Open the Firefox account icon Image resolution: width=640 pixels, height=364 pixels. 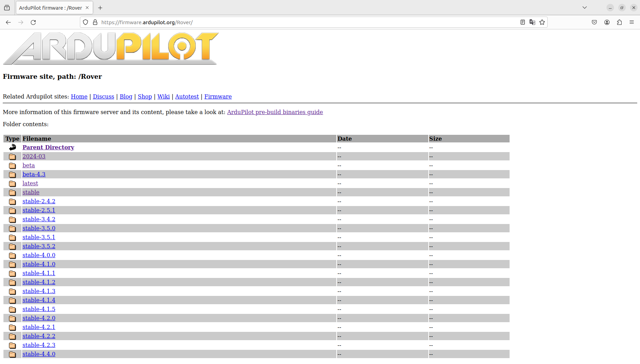[x=607, y=22]
